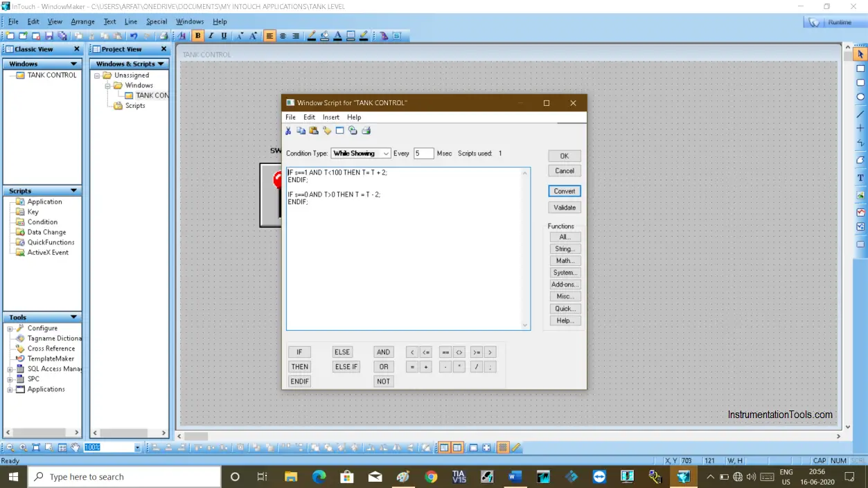Toggle Bold formatting
This screenshot has width=868, height=488.
coord(198,36)
